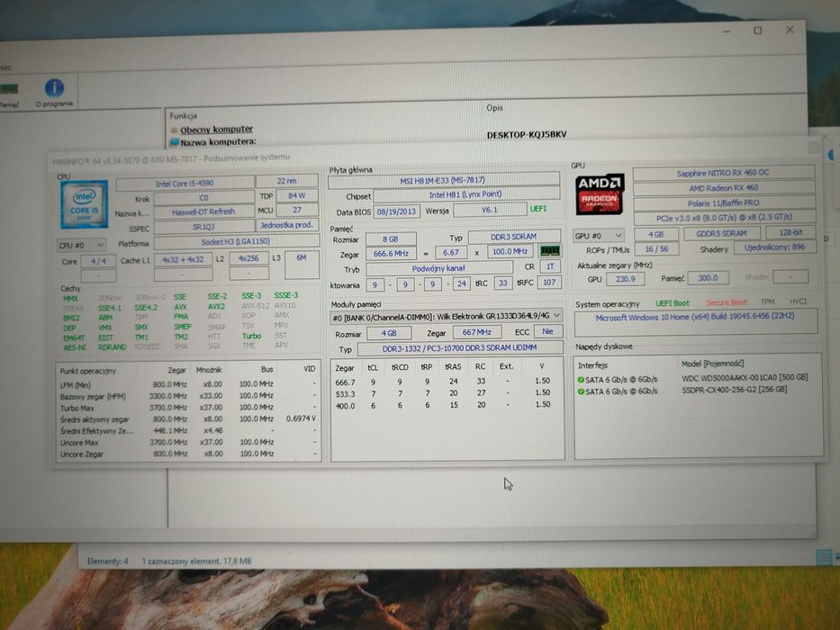Minimize the background window
840x630 pixels.
coord(727,31)
